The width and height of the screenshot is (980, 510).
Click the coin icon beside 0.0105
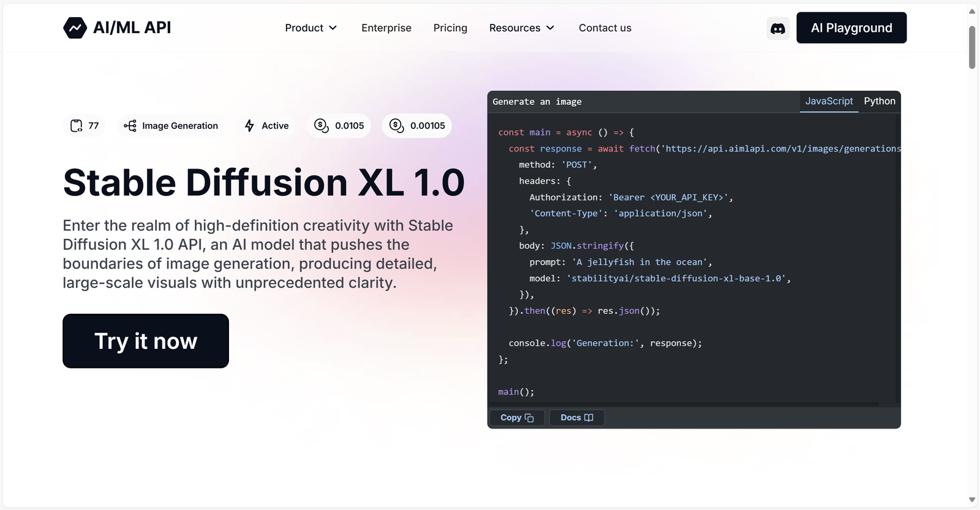click(x=322, y=126)
